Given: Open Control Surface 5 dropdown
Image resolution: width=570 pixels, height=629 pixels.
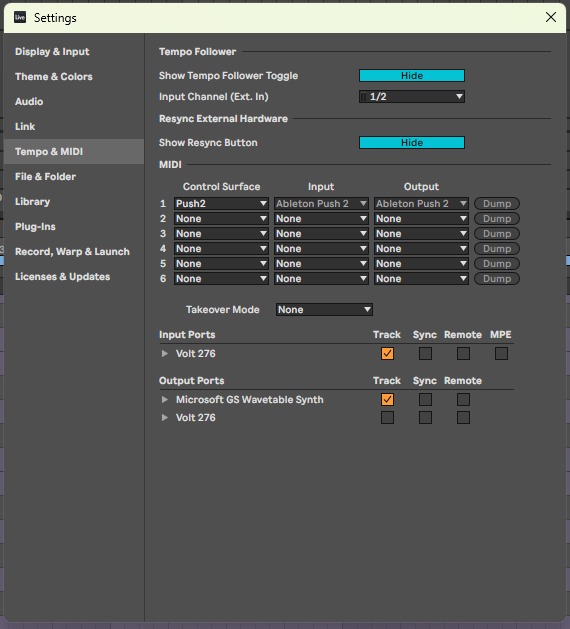Looking at the screenshot, I should 221,264.
